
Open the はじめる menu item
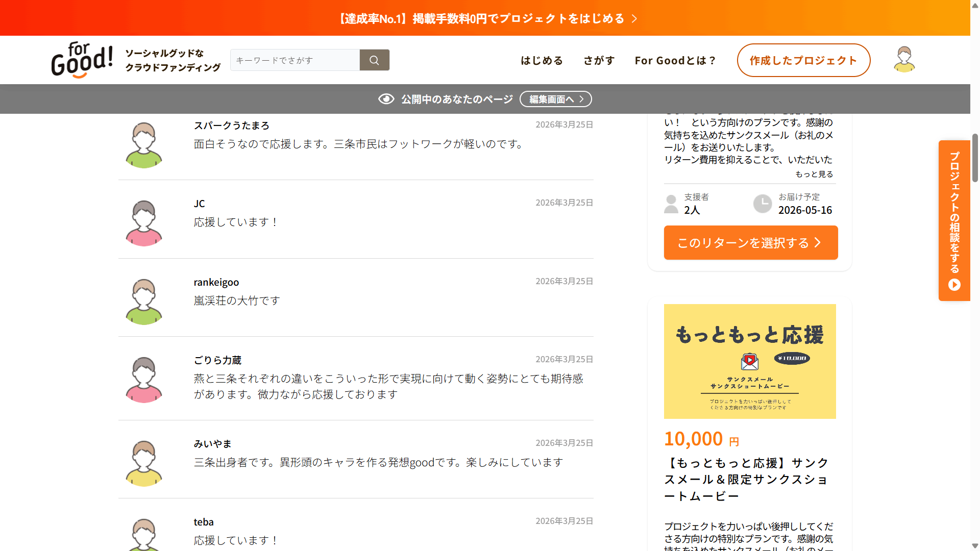pos(542,60)
